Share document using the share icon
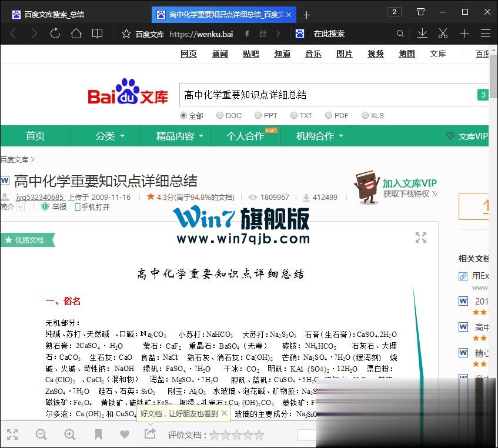 pyautogui.click(x=150, y=434)
